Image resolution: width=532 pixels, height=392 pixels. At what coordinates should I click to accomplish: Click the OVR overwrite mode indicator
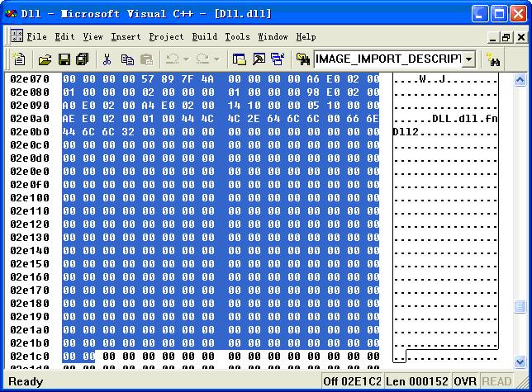coord(465,381)
